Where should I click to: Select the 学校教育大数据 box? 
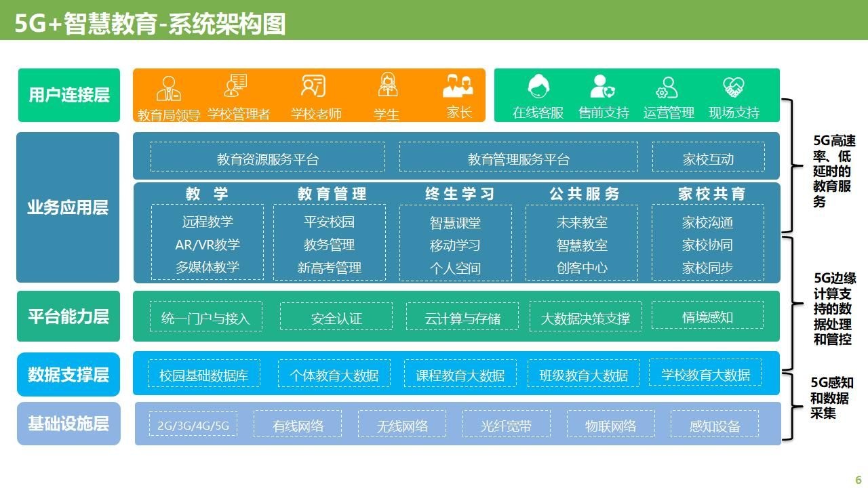(706, 373)
